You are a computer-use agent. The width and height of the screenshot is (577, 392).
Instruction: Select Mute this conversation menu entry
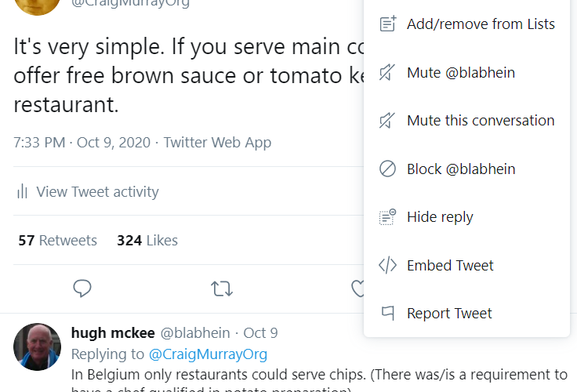point(480,121)
